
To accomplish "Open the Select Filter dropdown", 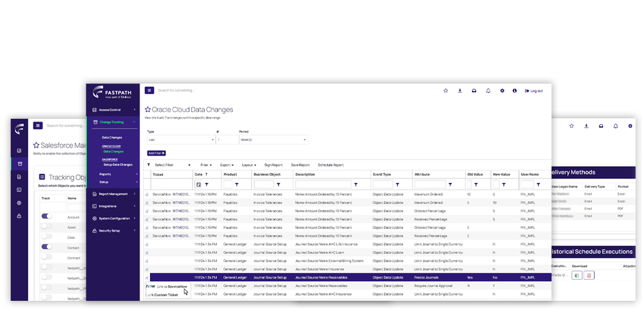I will coord(173,165).
